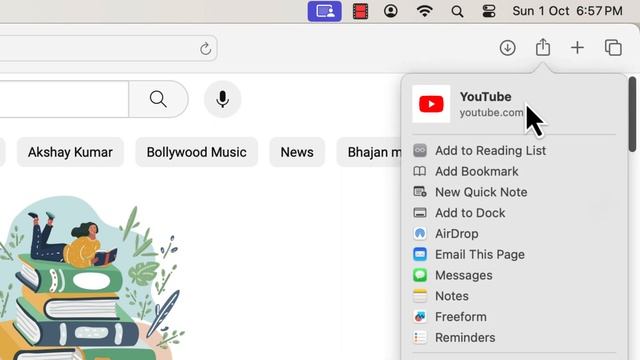Click the date and time clock
The height and width of the screenshot is (360, 640).
tap(567, 11)
